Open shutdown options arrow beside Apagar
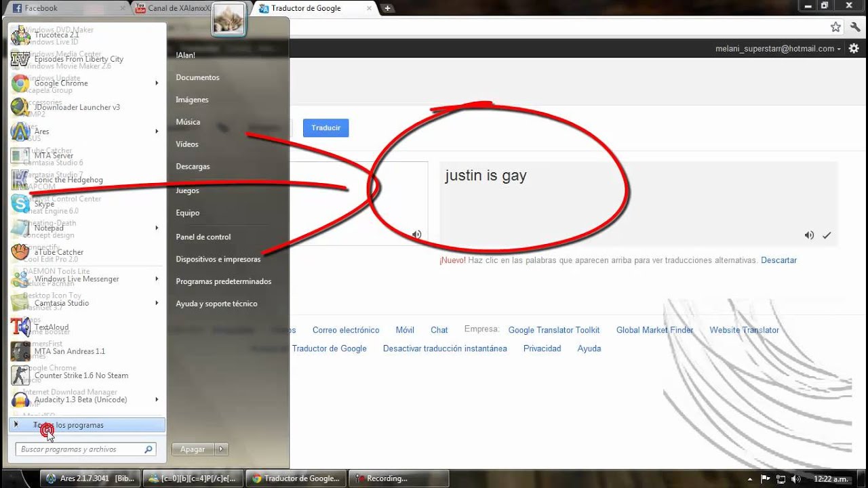This screenshot has width=868, height=488. coord(221,449)
